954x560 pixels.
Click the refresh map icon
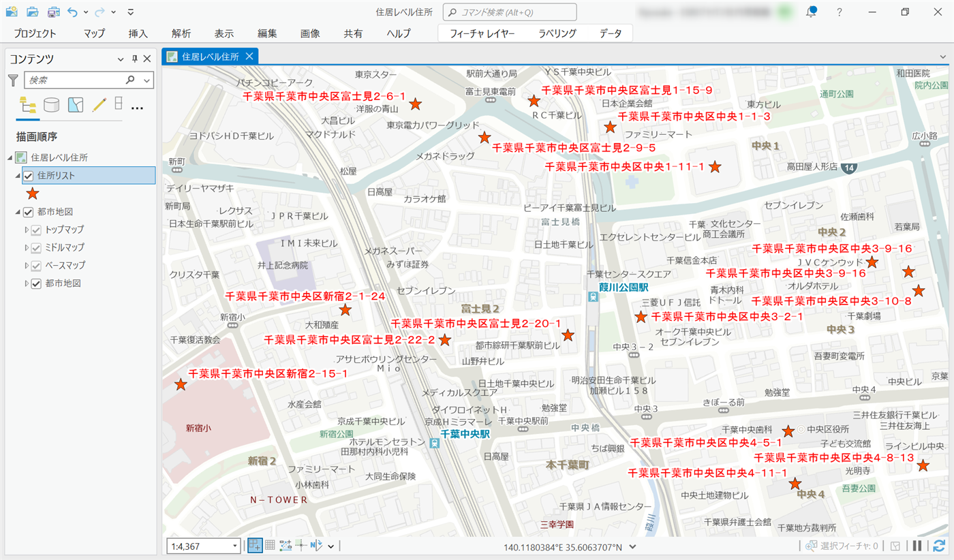pyautogui.click(x=939, y=546)
